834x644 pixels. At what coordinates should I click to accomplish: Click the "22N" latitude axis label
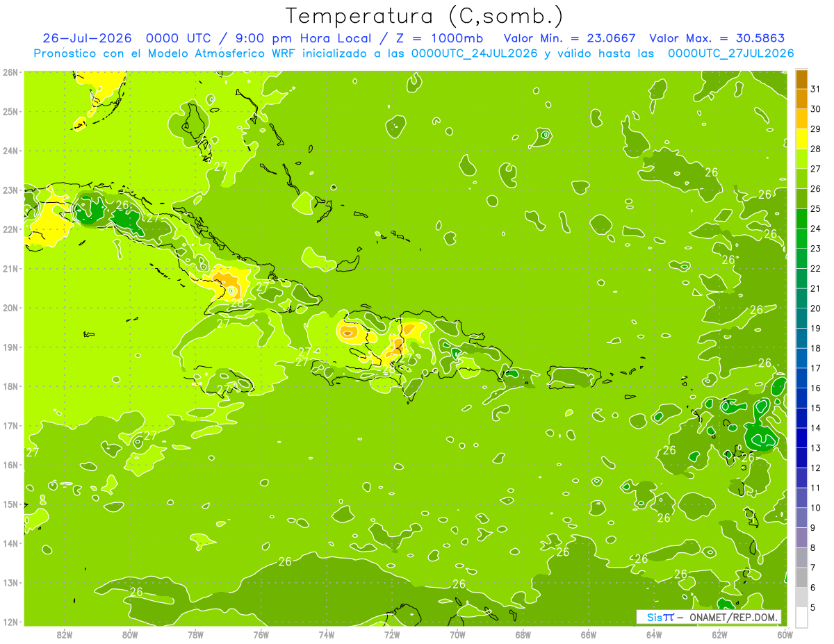(10, 229)
